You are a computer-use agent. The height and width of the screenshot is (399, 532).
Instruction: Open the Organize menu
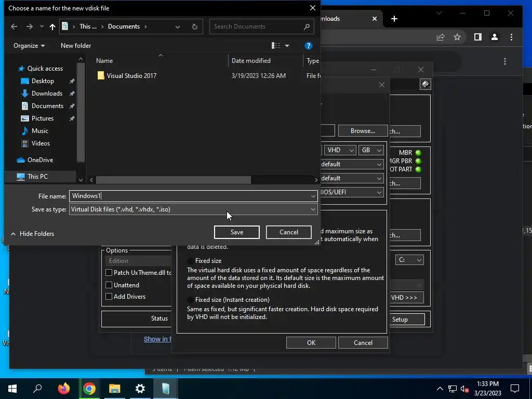tap(29, 46)
